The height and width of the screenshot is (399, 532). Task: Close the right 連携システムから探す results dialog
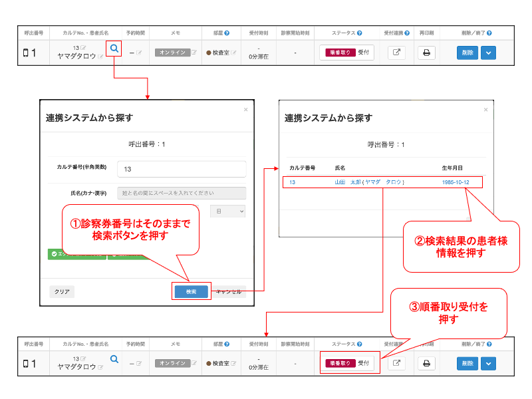pyautogui.click(x=486, y=110)
